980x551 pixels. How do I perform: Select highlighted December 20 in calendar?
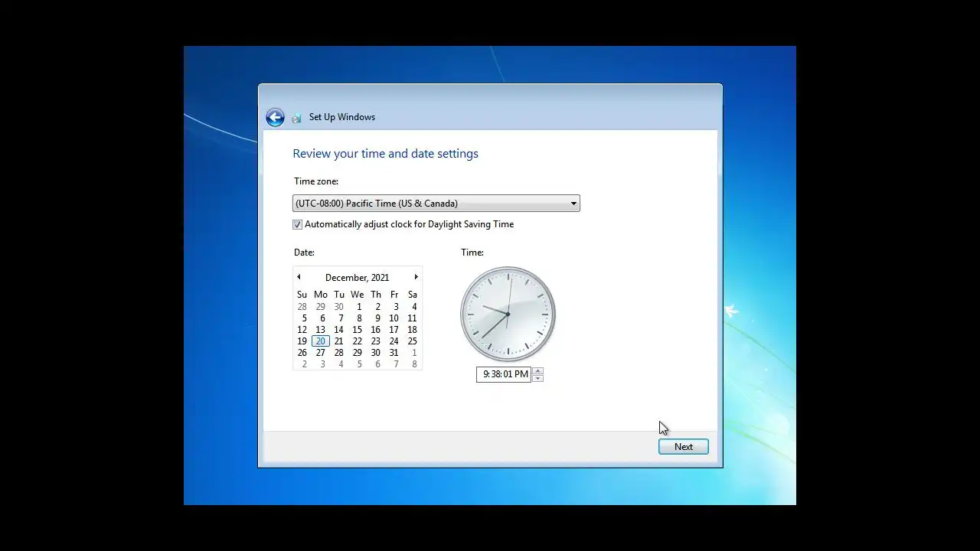click(x=321, y=341)
